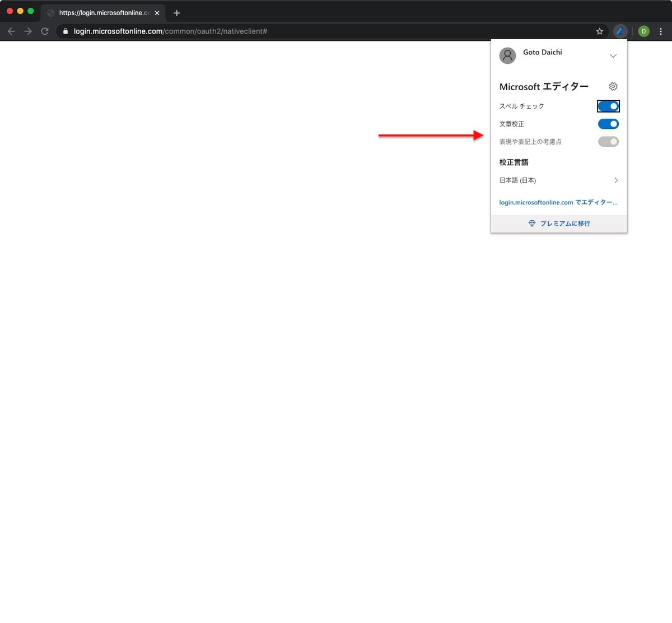672x623 pixels.
Task: Open the green D profile avatar
Action: point(644,31)
